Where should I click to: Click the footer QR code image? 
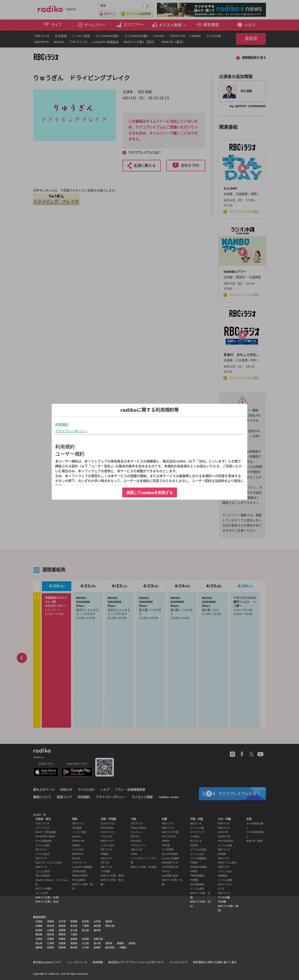point(104,767)
